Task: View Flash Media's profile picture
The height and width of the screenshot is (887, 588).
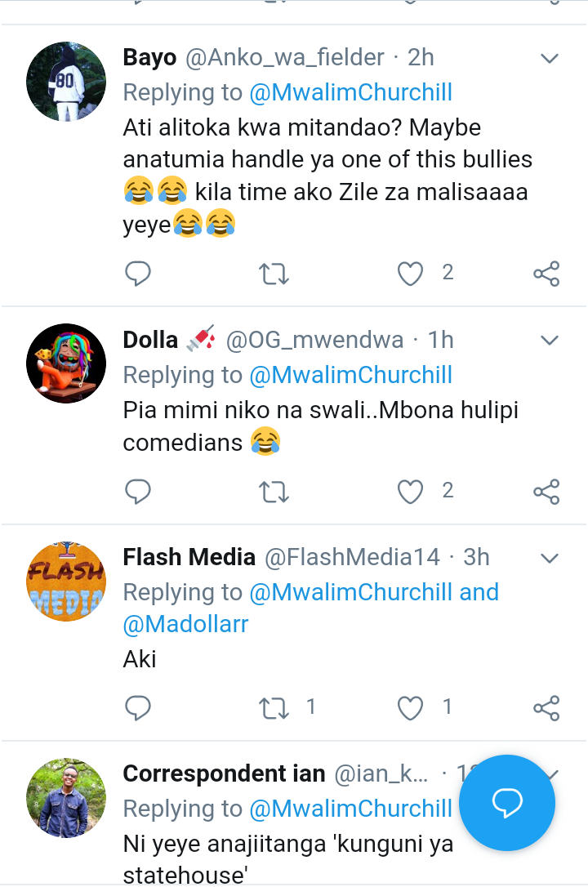Action: pyautogui.click(x=67, y=581)
